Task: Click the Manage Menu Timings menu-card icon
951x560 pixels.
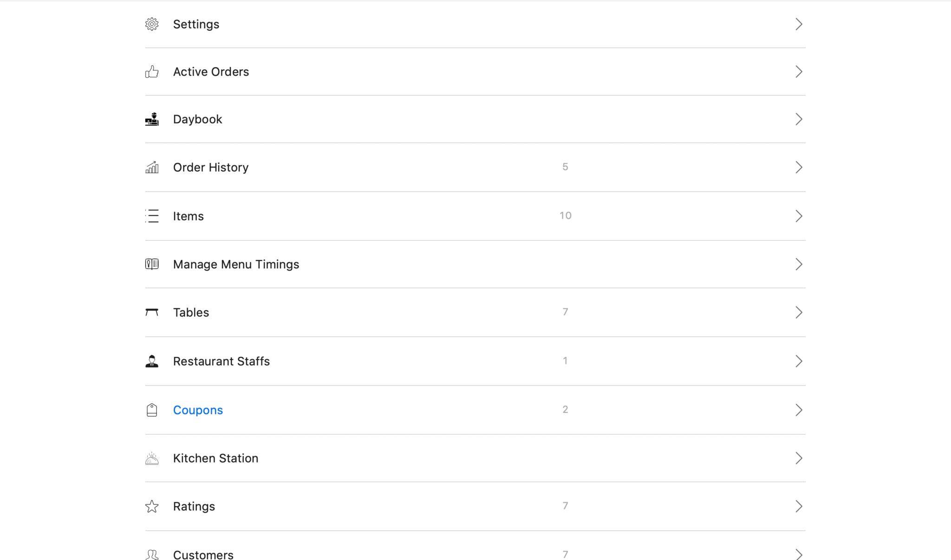Action: [152, 264]
